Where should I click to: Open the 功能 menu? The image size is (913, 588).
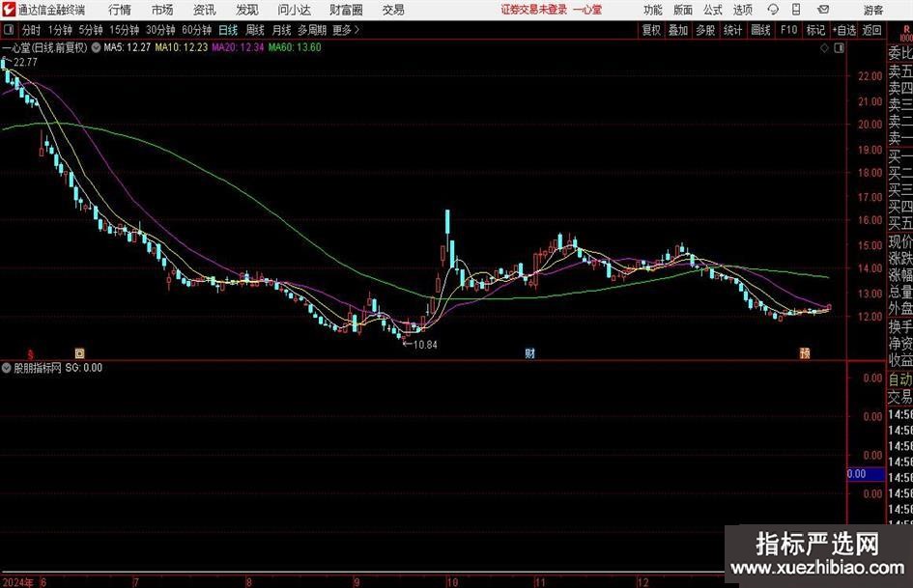coord(653,10)
